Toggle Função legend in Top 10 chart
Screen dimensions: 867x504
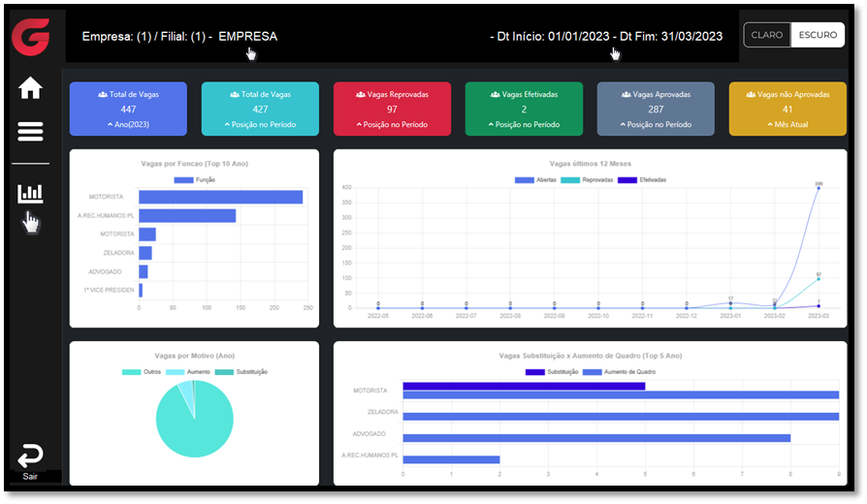pyautogui.click(x=195, y=180)
